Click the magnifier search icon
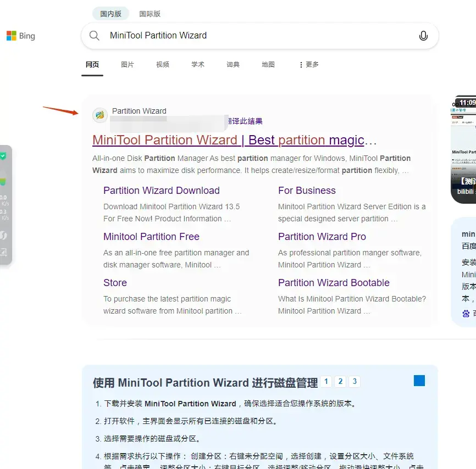Image resolution: width=476 pixels, height=469 pixels. click(95, 36)
